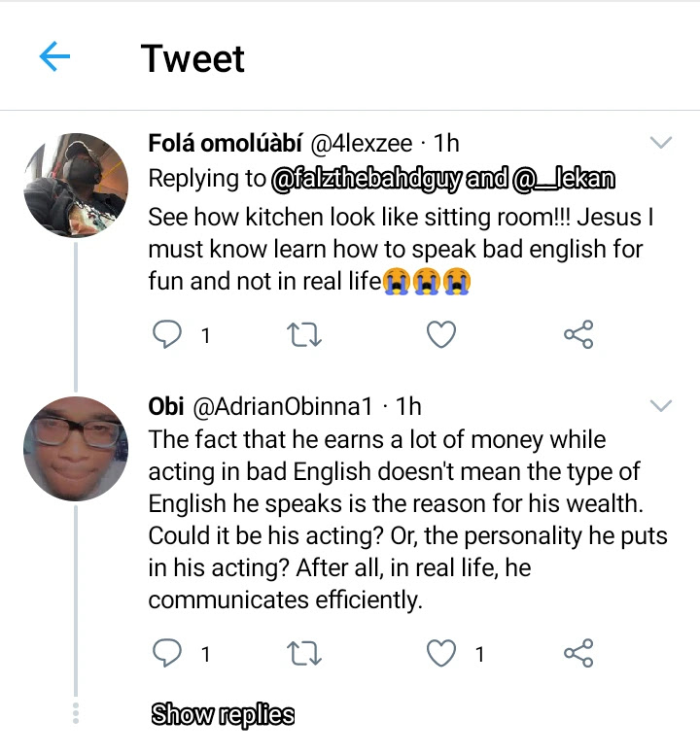This screenshot has height=754, width=700.
Task: Like Obi's tweet about acting
Action: point(442,654)
